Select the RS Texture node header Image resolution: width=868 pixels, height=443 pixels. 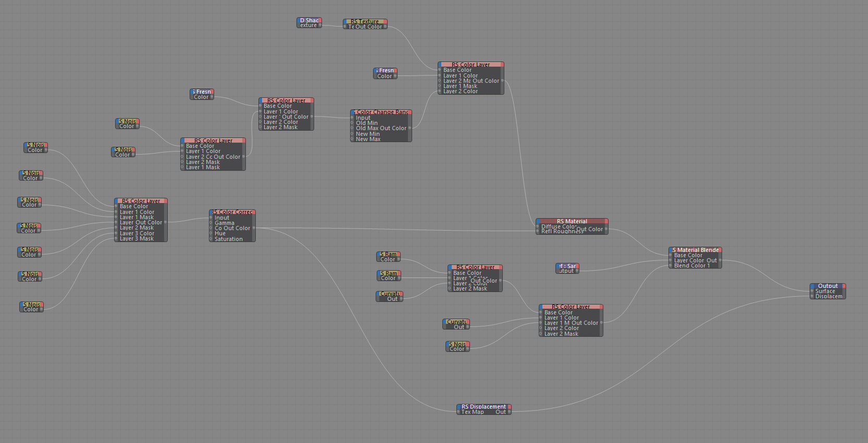point(365,21)
